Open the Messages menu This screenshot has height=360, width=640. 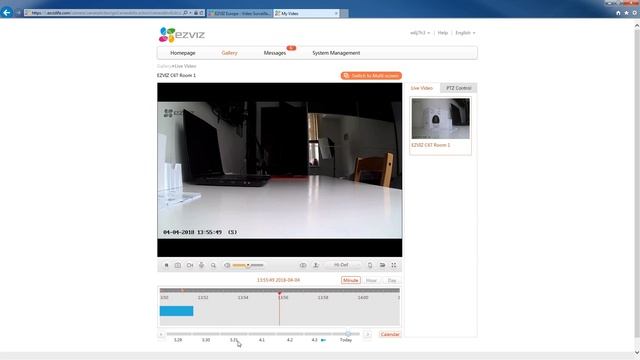(x=275, y=53)
